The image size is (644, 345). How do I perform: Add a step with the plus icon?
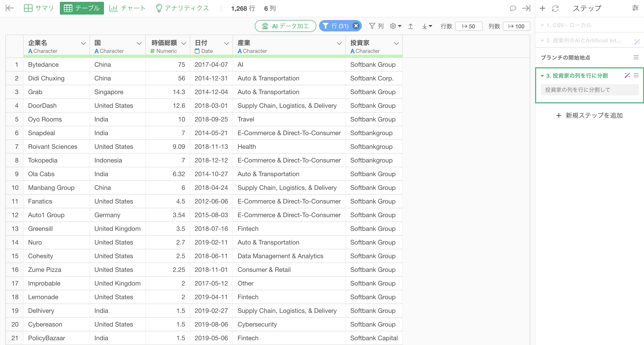pyautogui.click(x=542, y=8)
